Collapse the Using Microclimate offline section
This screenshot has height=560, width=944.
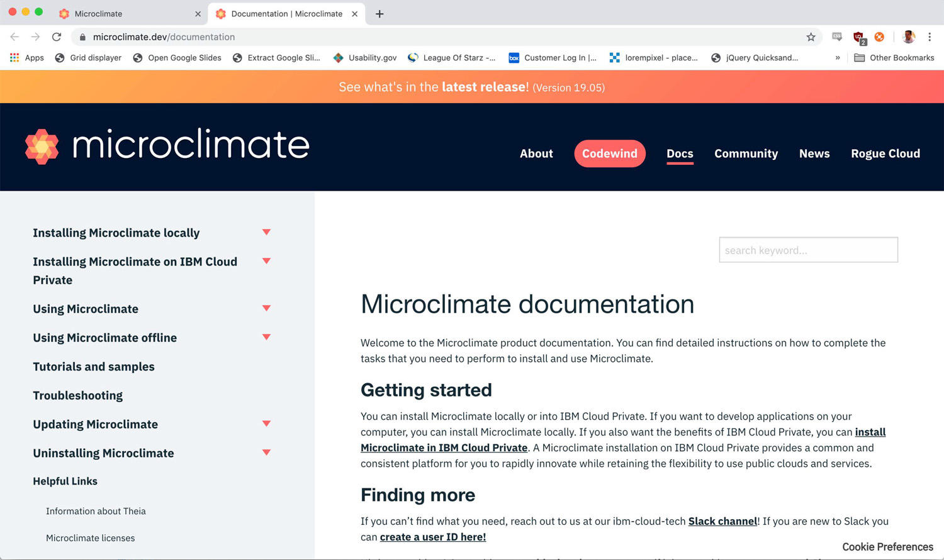266,337
